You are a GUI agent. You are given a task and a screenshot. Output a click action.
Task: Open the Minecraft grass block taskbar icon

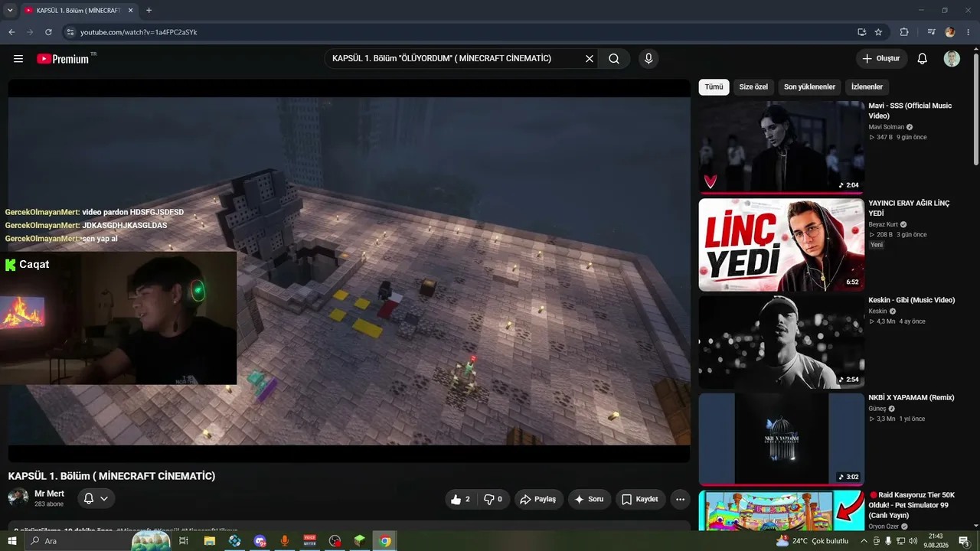click(x=360, y=541)
